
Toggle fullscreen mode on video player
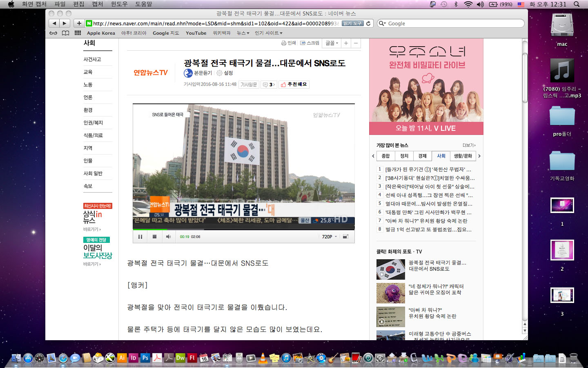(x=345, y=237)
